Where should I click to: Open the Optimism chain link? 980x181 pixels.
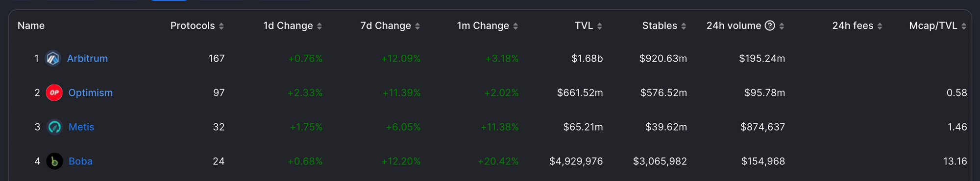tap(91, 93)
